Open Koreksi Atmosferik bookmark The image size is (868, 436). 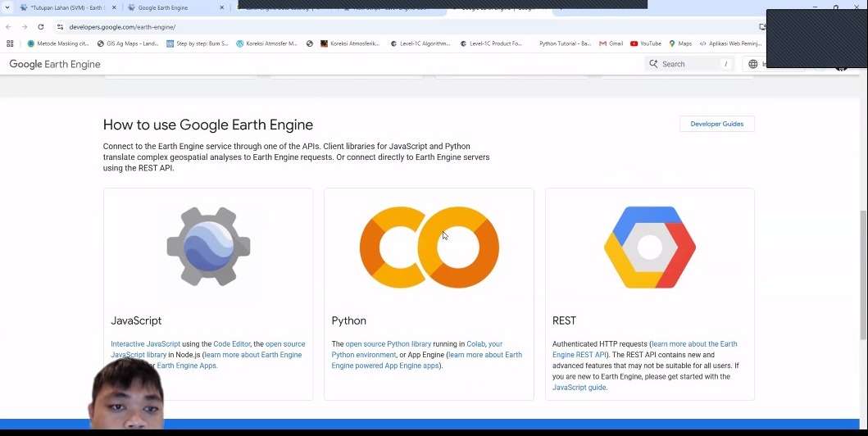[351, 43]
